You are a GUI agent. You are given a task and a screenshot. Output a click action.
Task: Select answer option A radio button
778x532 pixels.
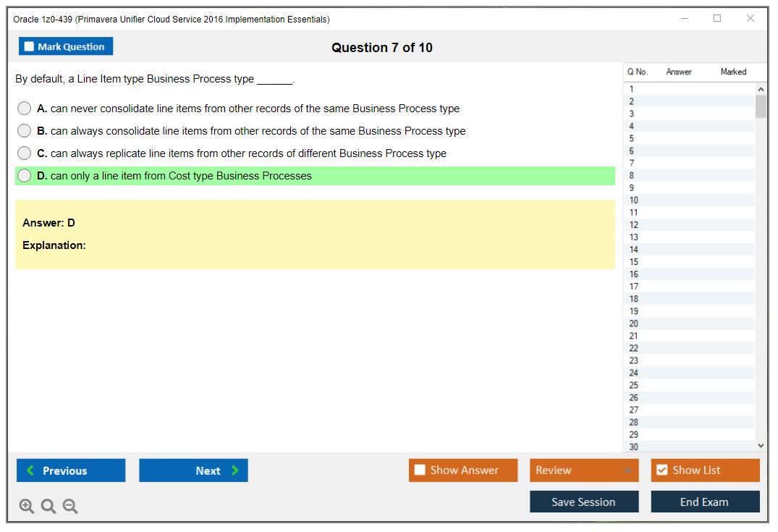[25, 109]
